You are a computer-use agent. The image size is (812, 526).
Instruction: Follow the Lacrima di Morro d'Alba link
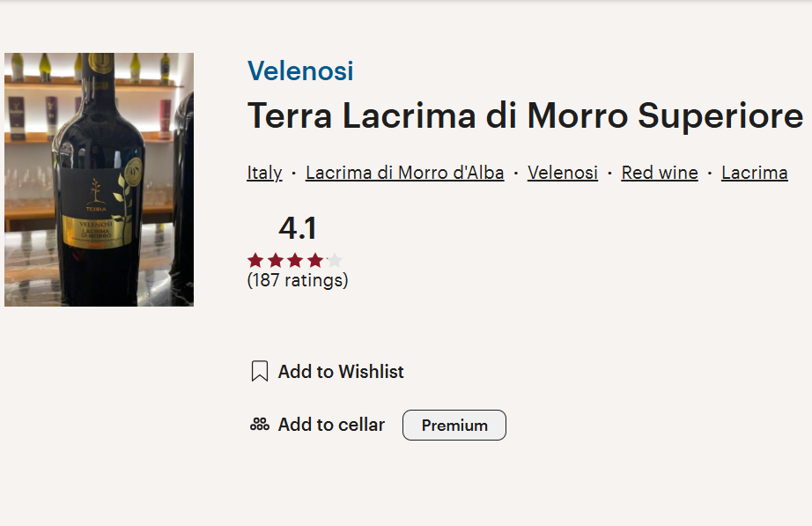404,173
